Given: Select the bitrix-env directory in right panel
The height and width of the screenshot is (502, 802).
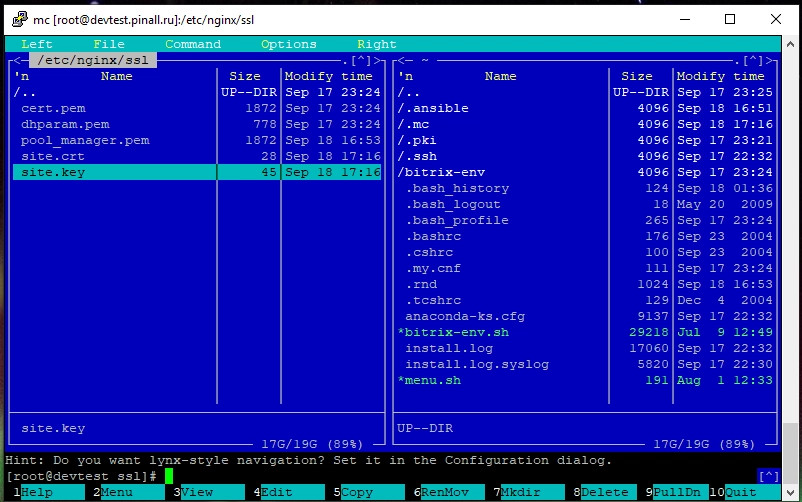Looking at the screenshot, I should point(441,172).
